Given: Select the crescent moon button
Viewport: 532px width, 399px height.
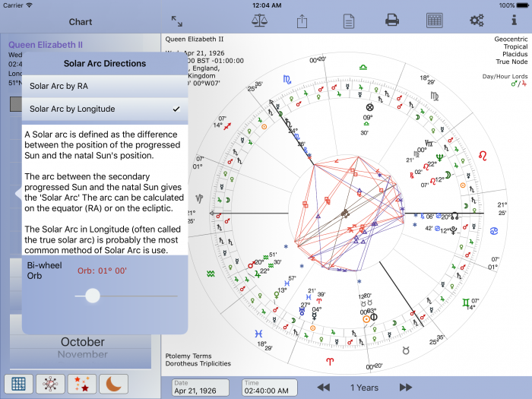Looking at the screenshot, I should (x=114, y=384).
